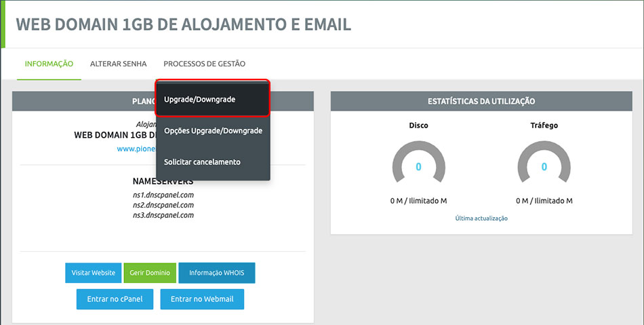
Task: Switch to the Informação tab
Action: tap(49, 64)
